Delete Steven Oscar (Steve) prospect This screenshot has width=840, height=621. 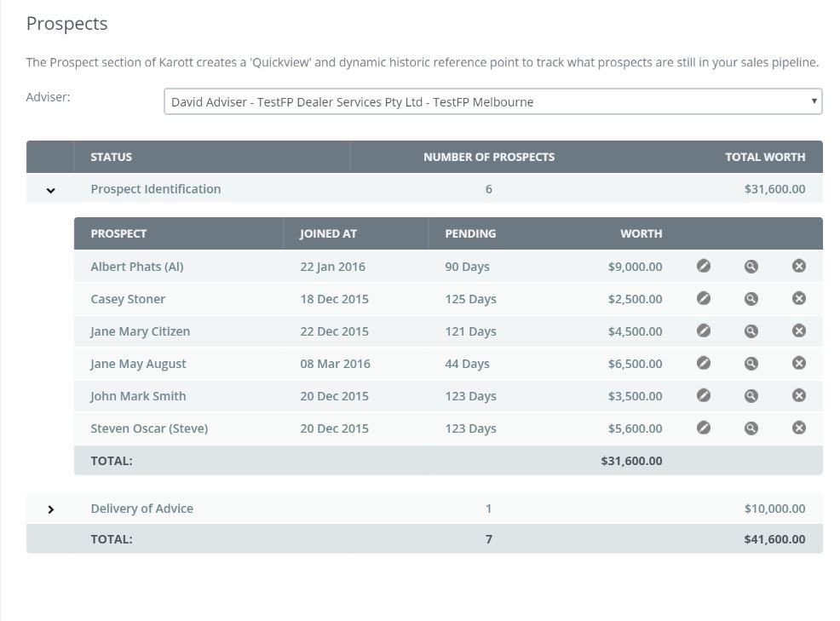tap(799, 428)
